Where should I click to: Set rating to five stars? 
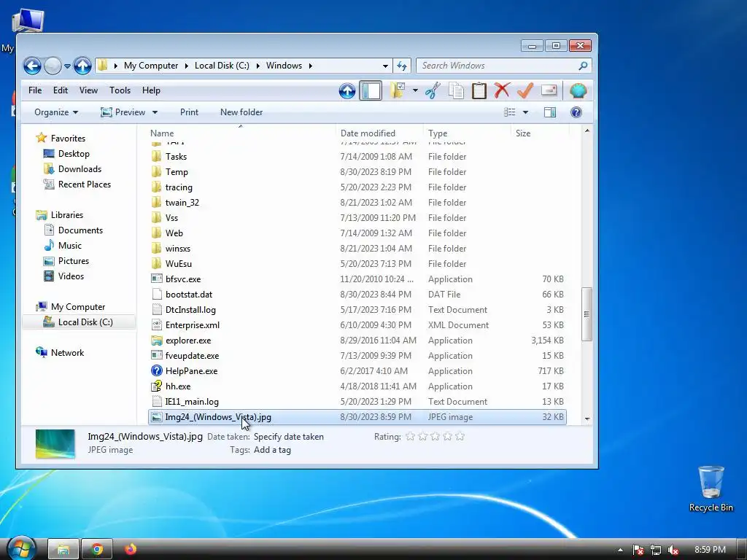460,436
